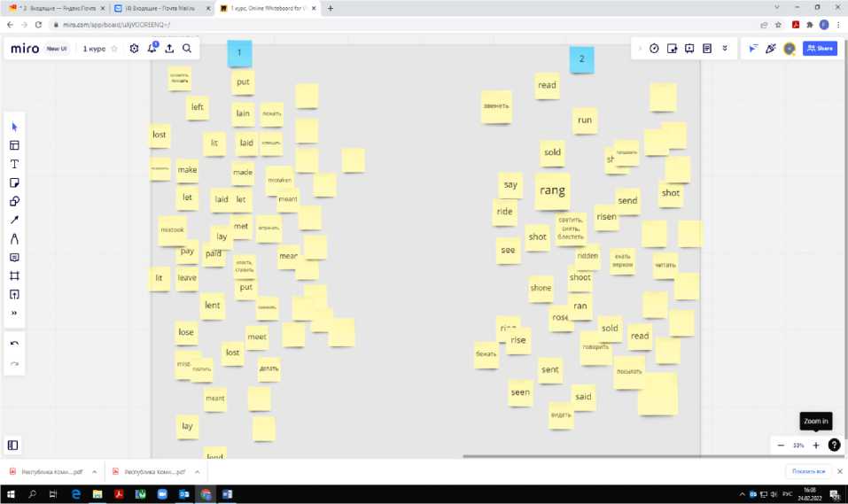The width and height of the screenshot is (848, 504).
Task: Open Word from the taskbar
Action: click(227, 494)
